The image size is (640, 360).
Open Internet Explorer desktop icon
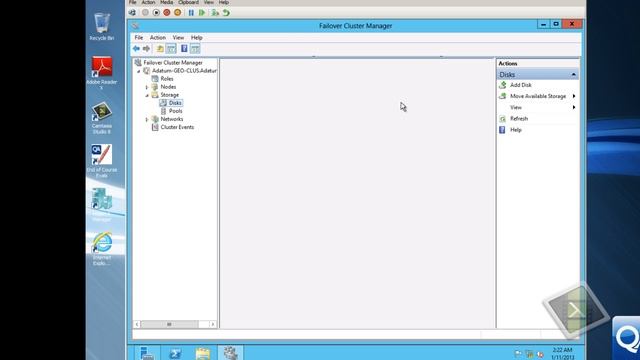(x=102, y=249)
